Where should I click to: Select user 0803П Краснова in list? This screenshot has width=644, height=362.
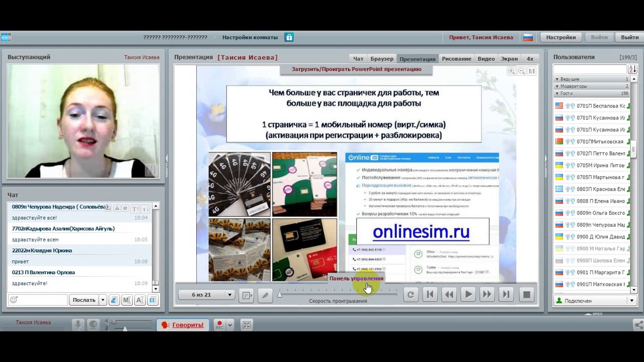coord(591,189)
